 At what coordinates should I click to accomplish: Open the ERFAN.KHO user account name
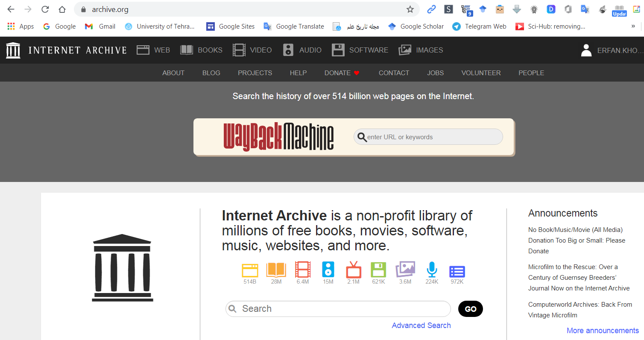(x=620, y=50)
